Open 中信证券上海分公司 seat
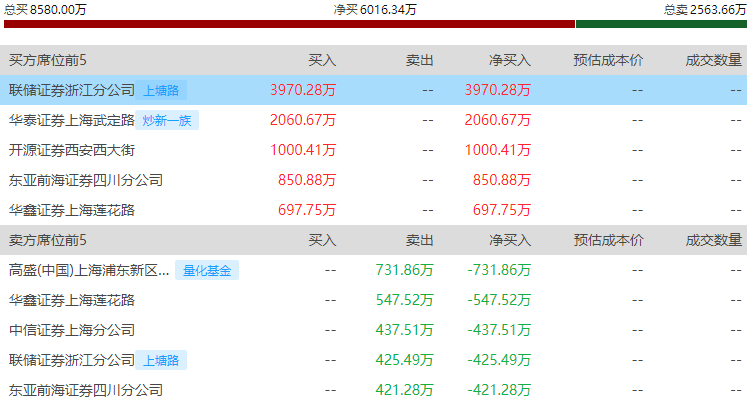Viewport: 747px width, 402px height. point(72,330)
